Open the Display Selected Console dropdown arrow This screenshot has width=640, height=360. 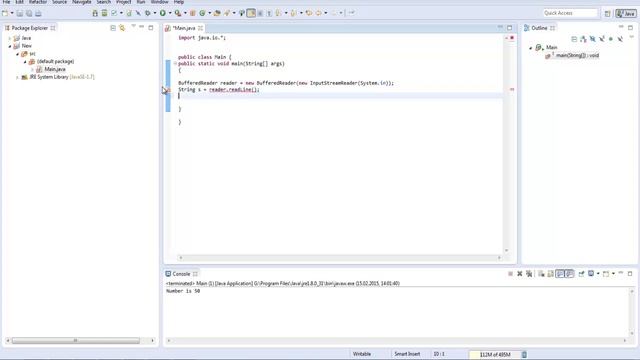tap(598, 273)
